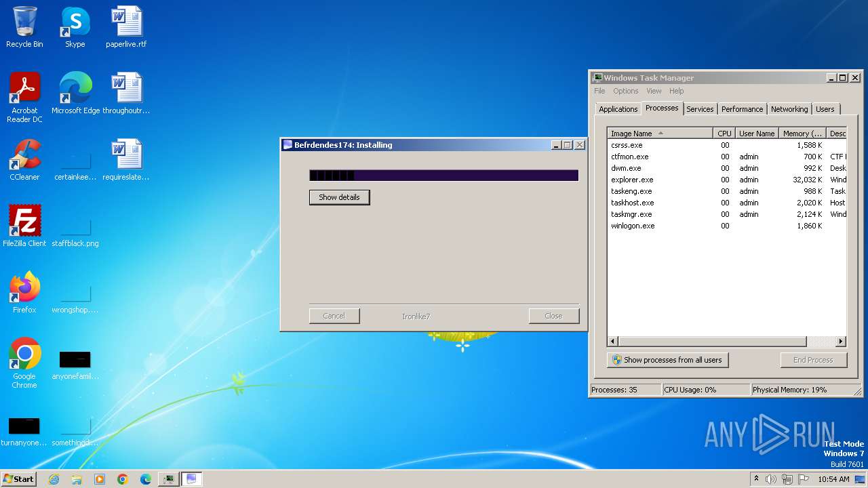Open CCleaner desktop shortcut
The width and height of the screenshot is (868, 488).
coord(24,160)
